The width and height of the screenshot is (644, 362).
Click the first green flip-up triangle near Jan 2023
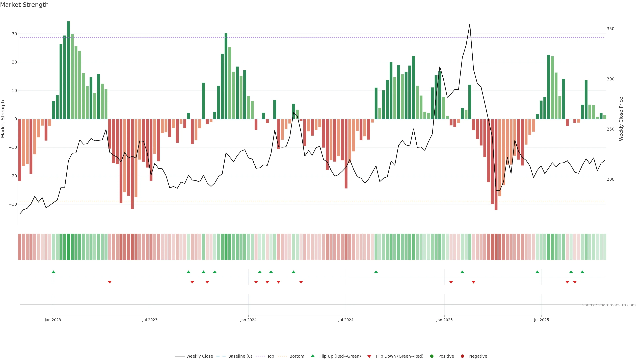click(x=53, y=272)
